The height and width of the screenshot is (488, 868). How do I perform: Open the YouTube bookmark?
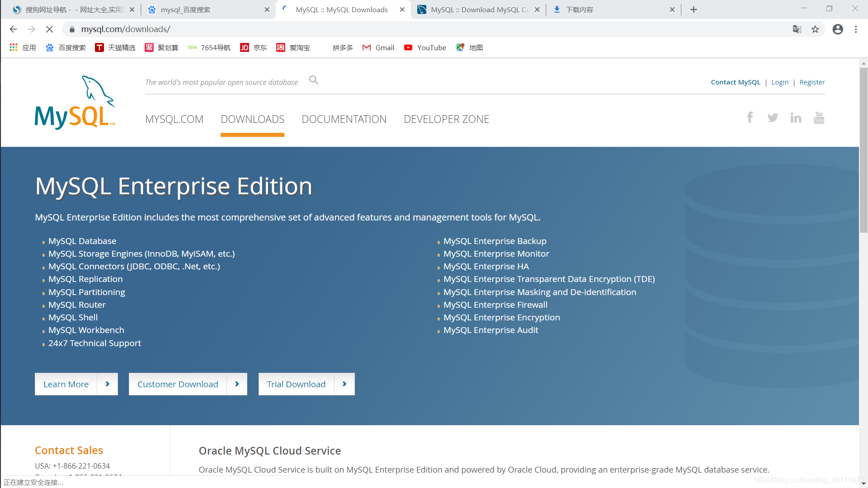click(425, 47)
